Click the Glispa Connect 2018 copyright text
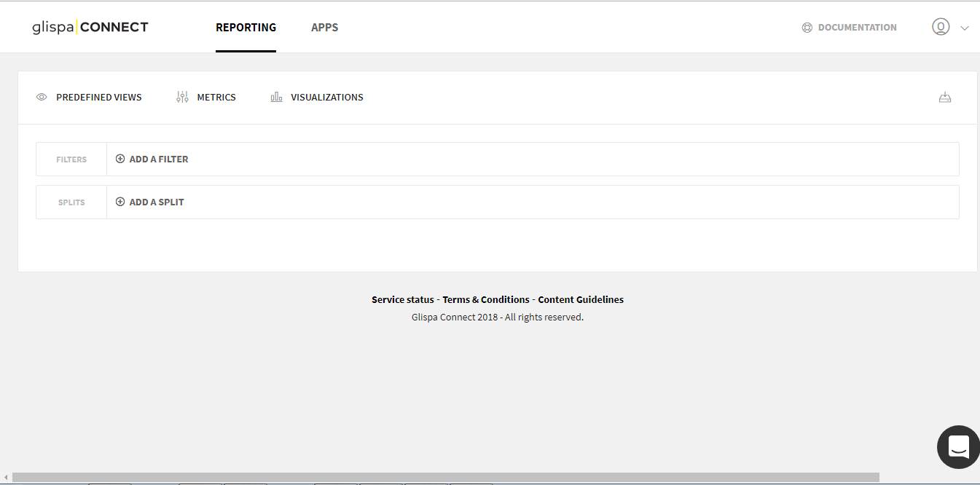The height and width of the screenshot is (485, 980). [498, 317]
